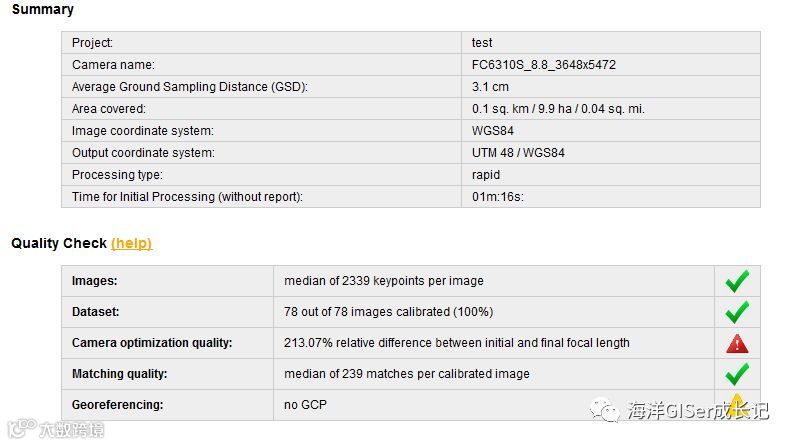Click the green checkmark for Images row
This screenshot has height=445, width=795.
click(737, 281)
